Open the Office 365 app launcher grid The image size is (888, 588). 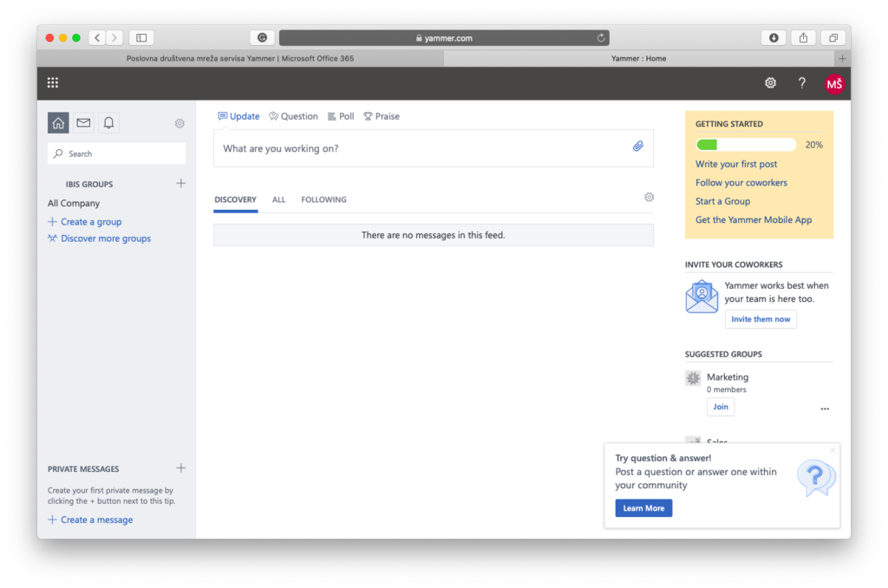click(53, 83)
